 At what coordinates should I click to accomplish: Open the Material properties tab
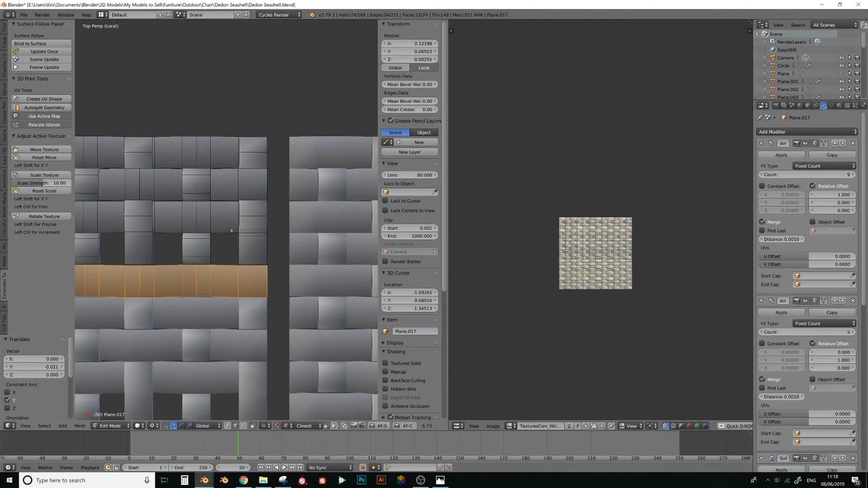(x=840, y=105)
